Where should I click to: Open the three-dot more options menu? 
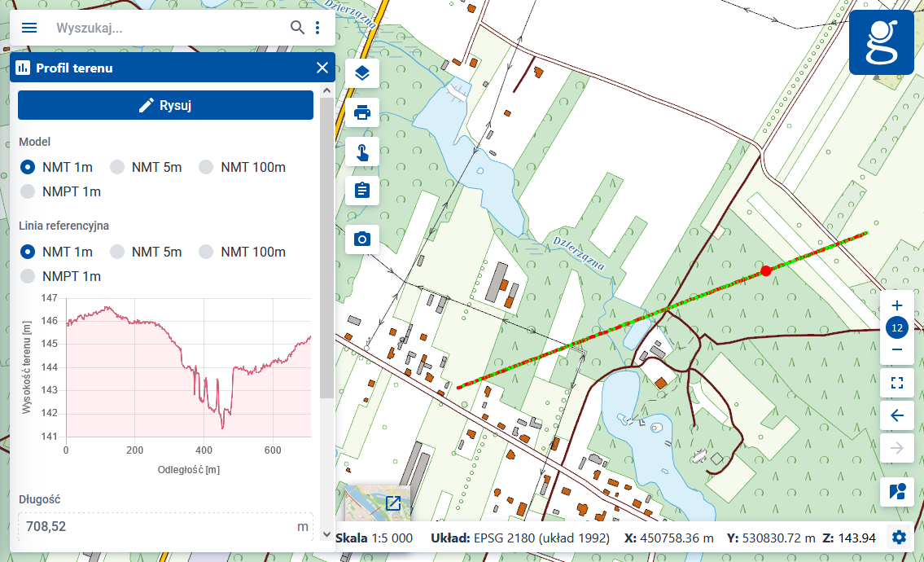click(317, 28)
